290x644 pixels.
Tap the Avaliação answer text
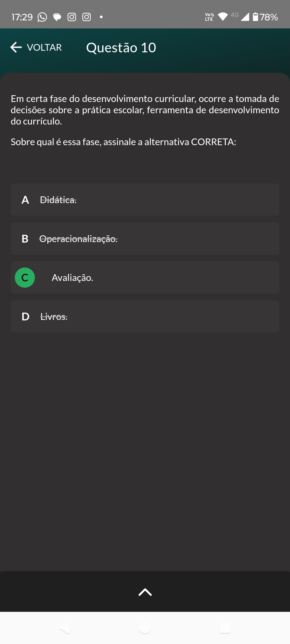coord(73,278)
